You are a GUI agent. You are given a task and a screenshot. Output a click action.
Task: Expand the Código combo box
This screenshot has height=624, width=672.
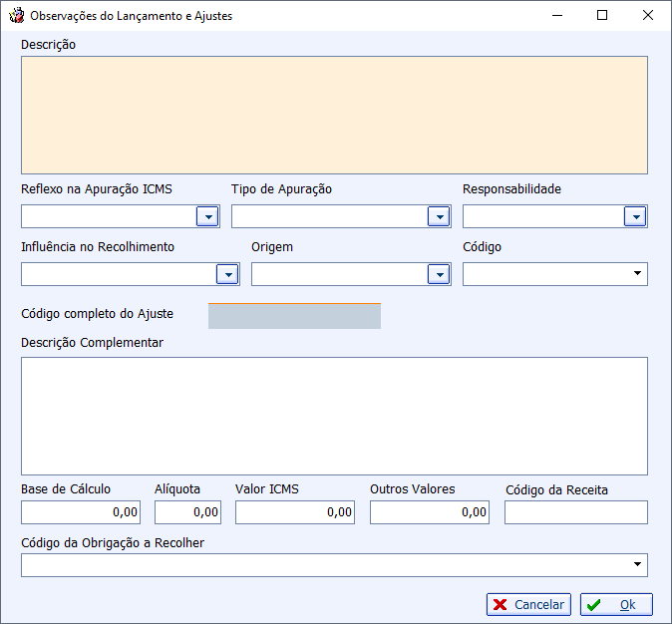(x=637, y=273)
